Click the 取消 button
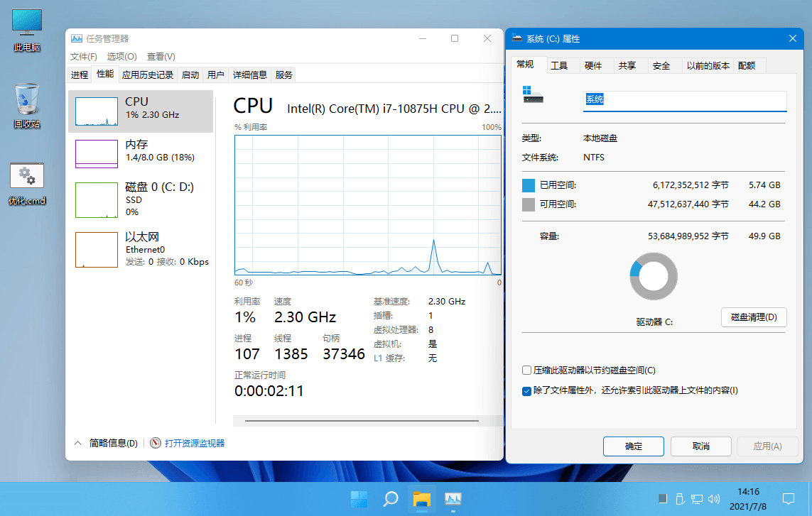Image resolution: width=812 pixels, height=516 pixels. 700,446
